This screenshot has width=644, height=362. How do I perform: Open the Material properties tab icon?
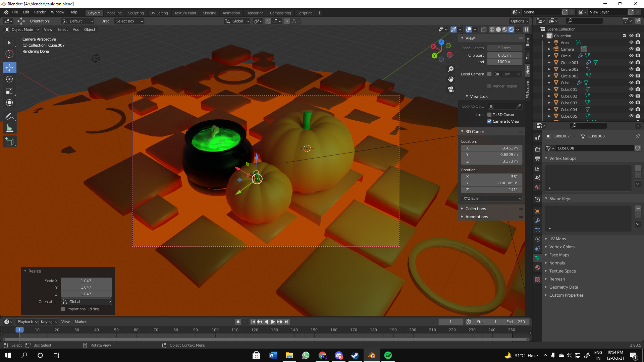tap(538, 267)
